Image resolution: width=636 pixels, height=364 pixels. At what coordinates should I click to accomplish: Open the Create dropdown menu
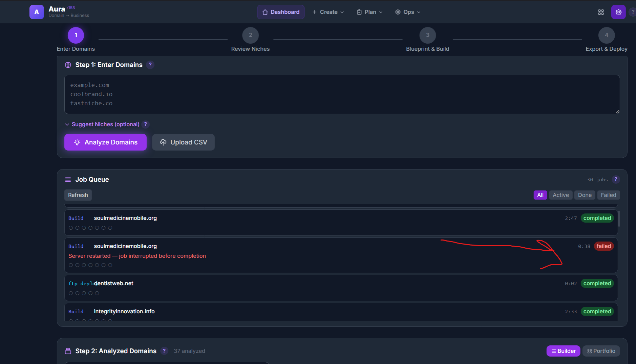328,12
